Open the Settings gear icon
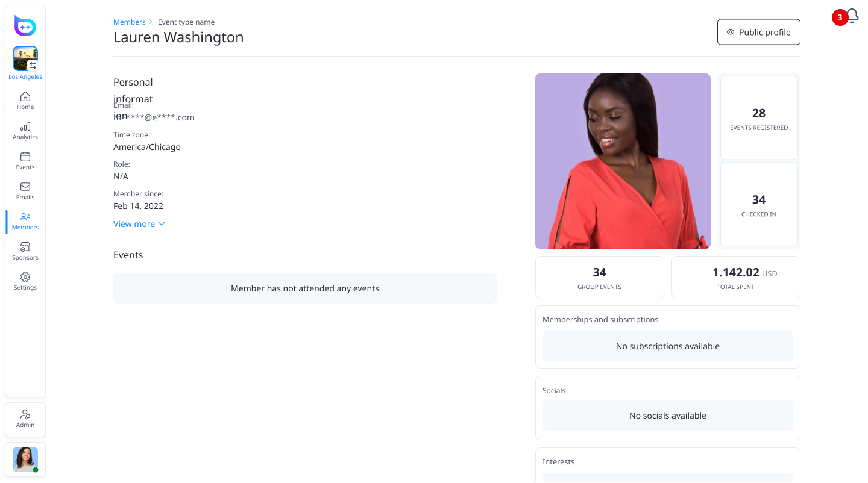Viewport: 868px width, 483px height. (x=25, y=278)
